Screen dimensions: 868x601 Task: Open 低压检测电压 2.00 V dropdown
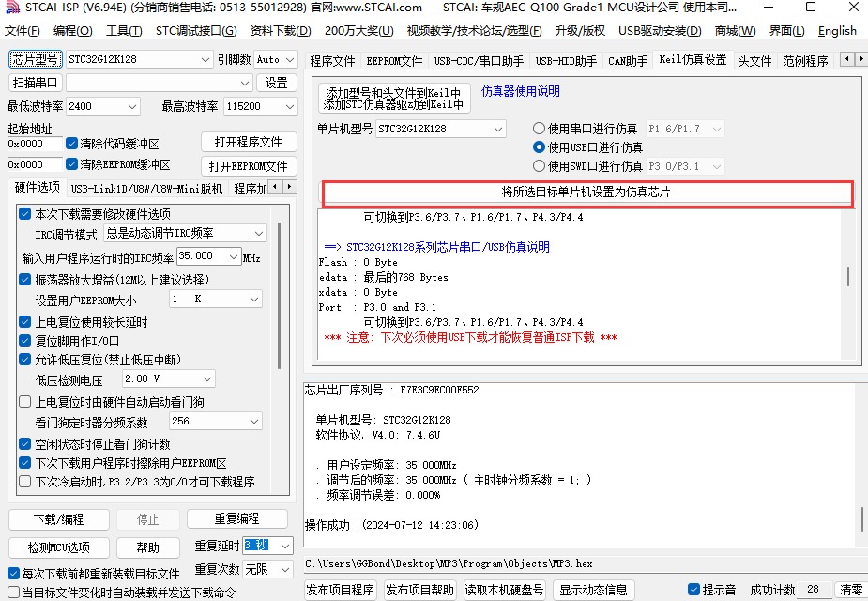click(168, 378)
